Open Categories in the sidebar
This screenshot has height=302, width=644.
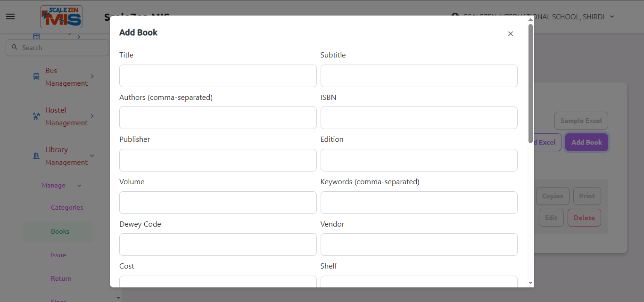click(x=67, y=207)
